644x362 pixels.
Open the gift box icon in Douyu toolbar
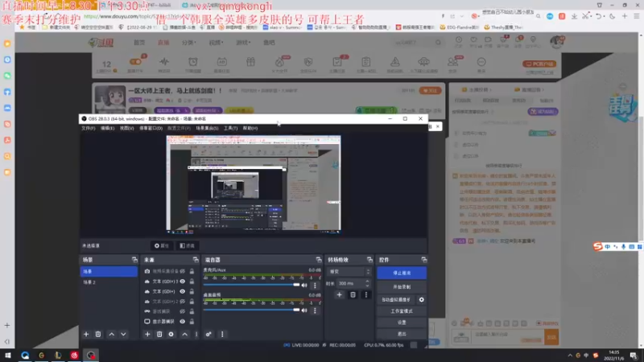point(250,62)
